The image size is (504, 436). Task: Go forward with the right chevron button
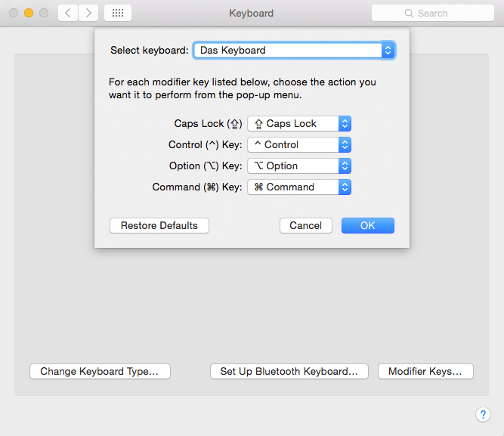[x=88, y=13]
